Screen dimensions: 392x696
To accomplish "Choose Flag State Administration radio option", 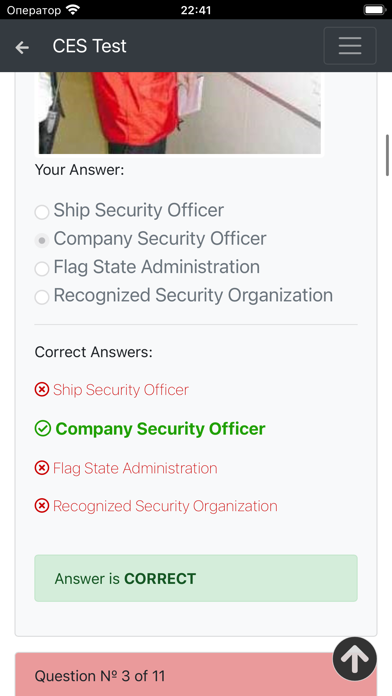I will [x=42, y=269].
